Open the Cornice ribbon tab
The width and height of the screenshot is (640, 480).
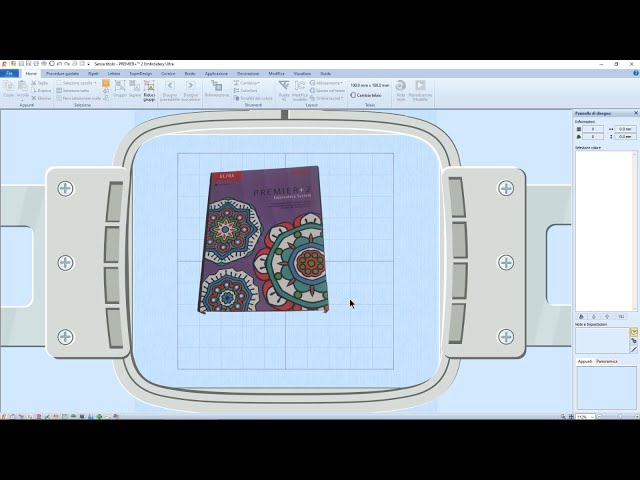168,74
